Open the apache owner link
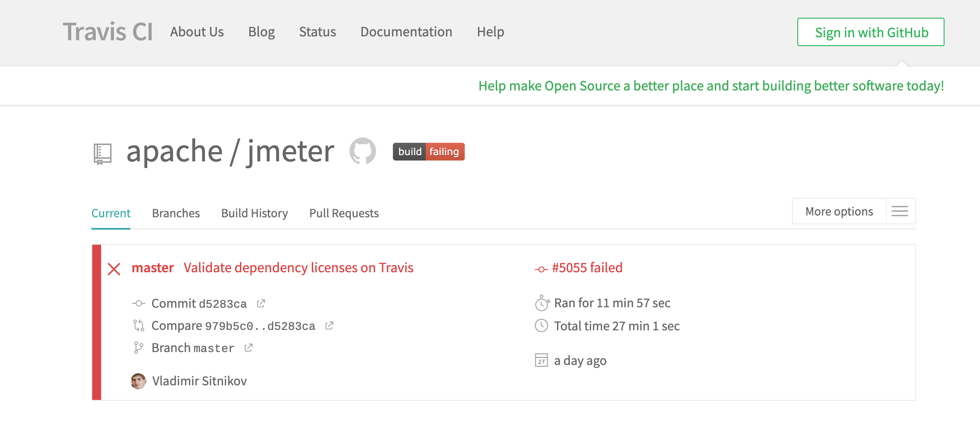 pyautogui.click(x=174, y=151)
